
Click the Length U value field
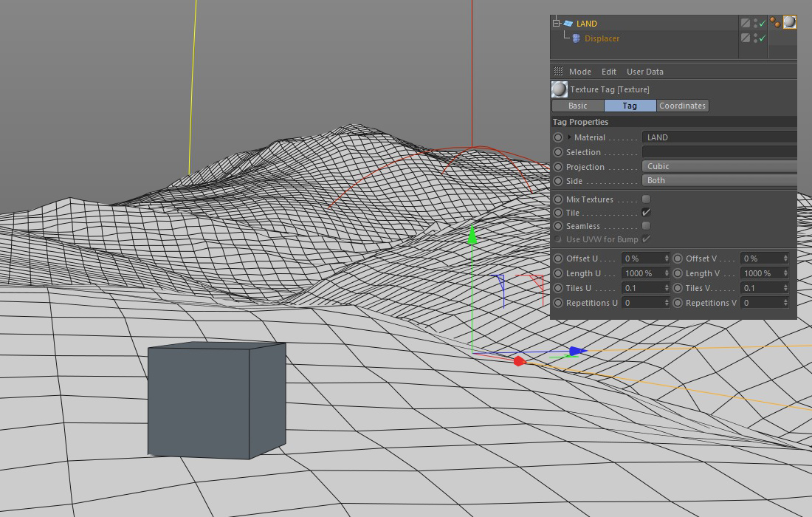click(x=642, y=273)
